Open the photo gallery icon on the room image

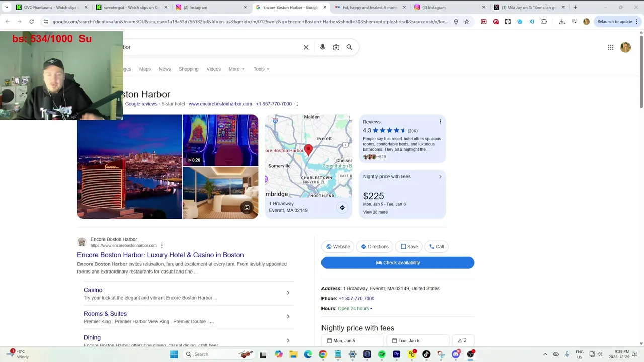pos(247,208)
